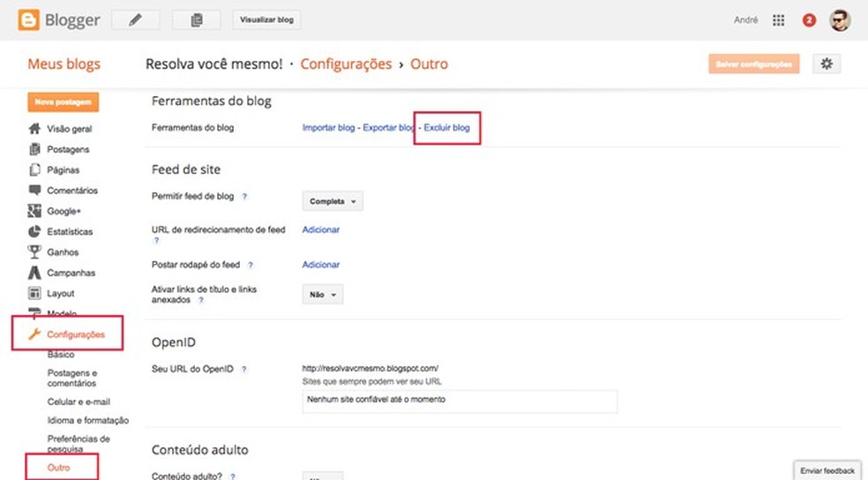
Task: Open the Google apps grid icon
Action: 778,20
